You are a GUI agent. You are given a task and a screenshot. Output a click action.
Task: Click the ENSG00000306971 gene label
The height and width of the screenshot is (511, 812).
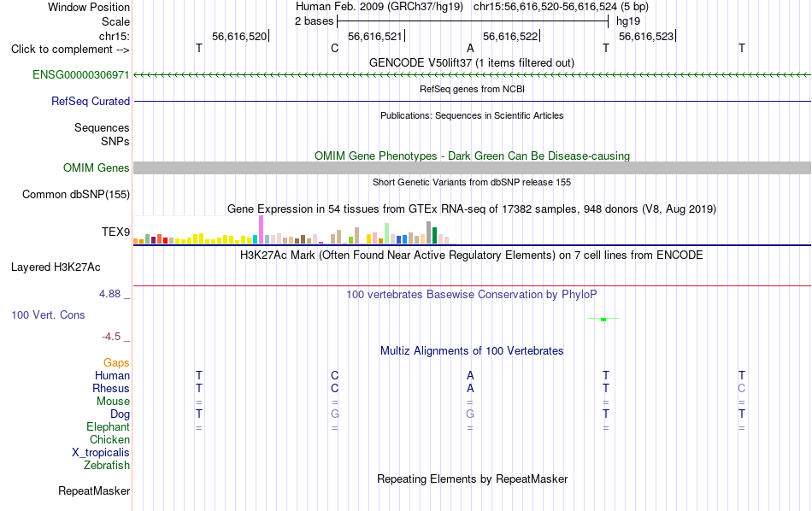coord(81,74)
